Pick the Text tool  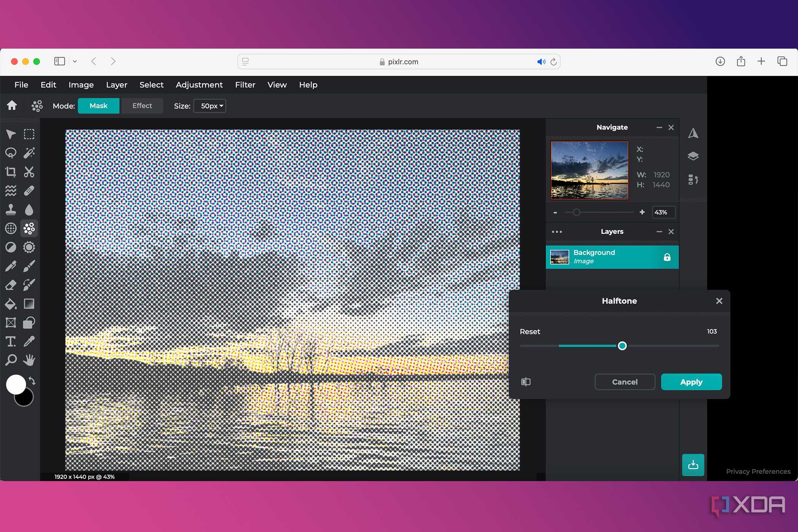pyautogui.click(x=11, y=342)
